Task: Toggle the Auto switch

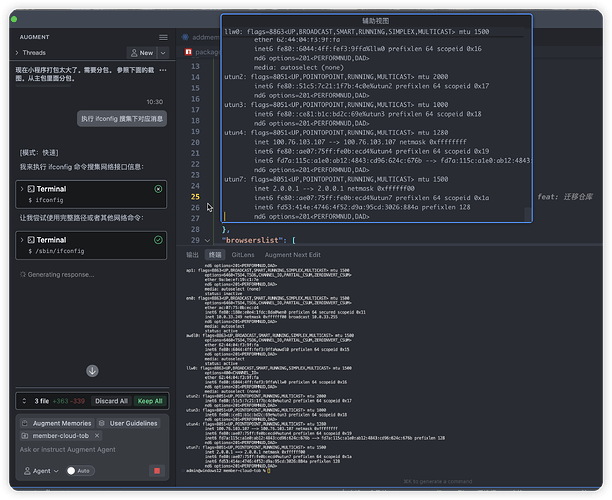Action: (80, 471)
